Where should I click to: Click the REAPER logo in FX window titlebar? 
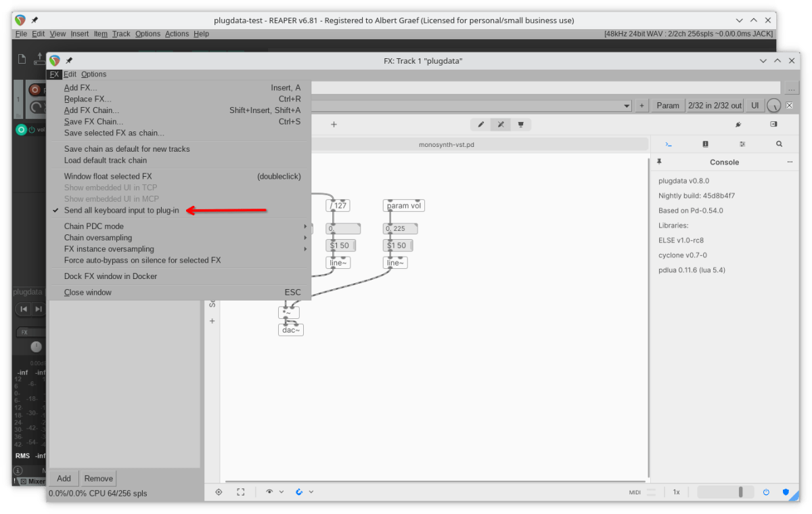coord(55,61)
